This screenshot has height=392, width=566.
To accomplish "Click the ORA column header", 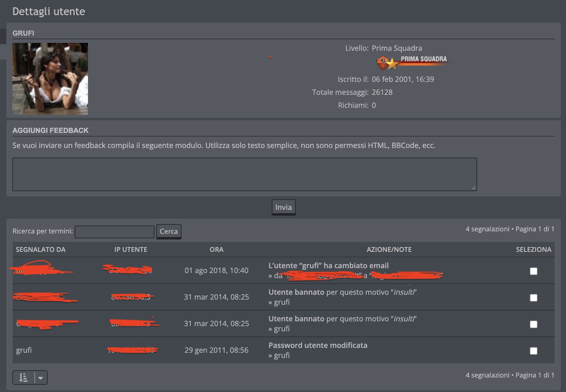I will 216,249.
